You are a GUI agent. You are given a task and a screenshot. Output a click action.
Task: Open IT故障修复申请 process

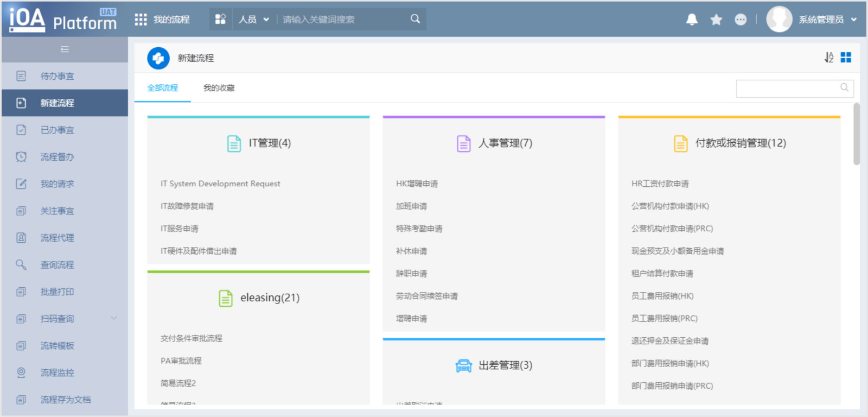coord(187,206)
